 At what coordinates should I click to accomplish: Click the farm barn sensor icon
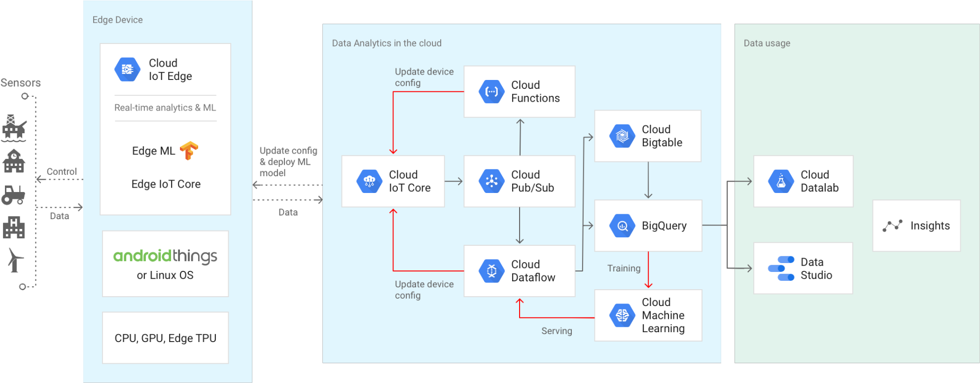pyautogui.click(x=14, y=161)
